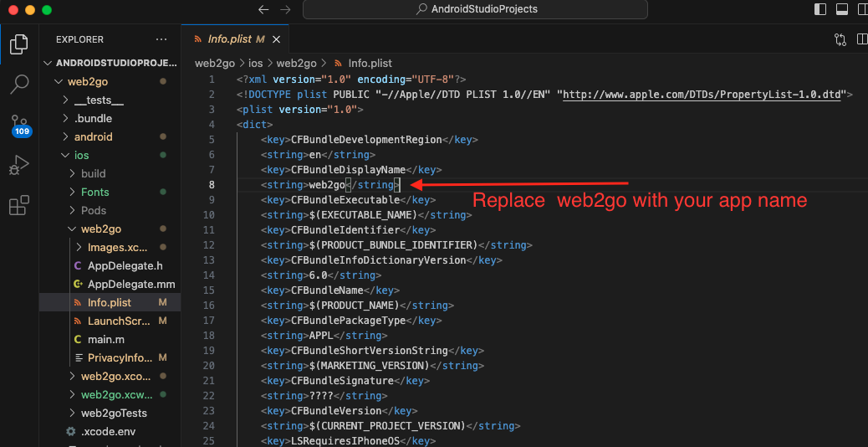Close the Info.plist tab
This screenshot has width=868, height=447.
pos(276,39)
